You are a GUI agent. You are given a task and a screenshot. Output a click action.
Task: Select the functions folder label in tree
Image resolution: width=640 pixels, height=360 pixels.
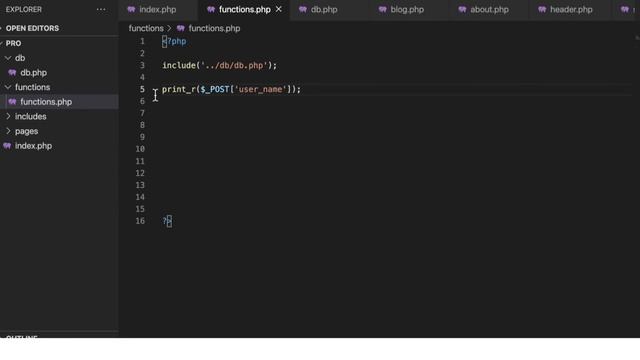32,87
